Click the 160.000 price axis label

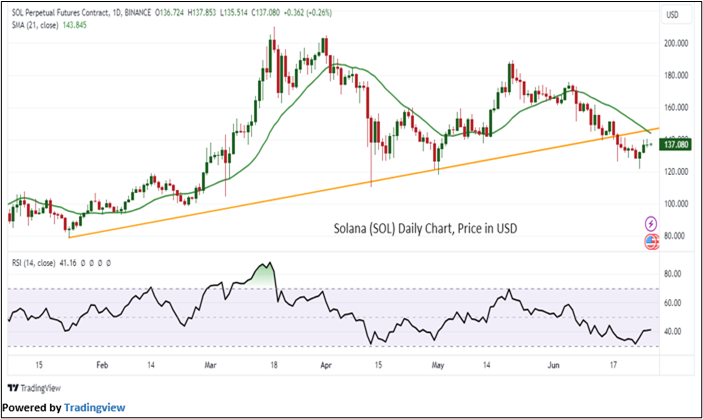tap(676, 108)
